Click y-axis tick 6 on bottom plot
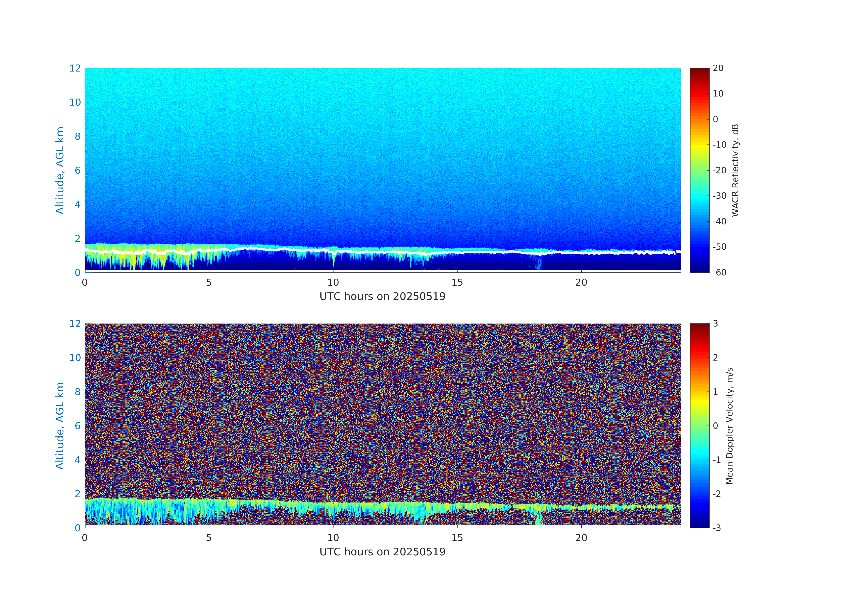 (78, 426)
